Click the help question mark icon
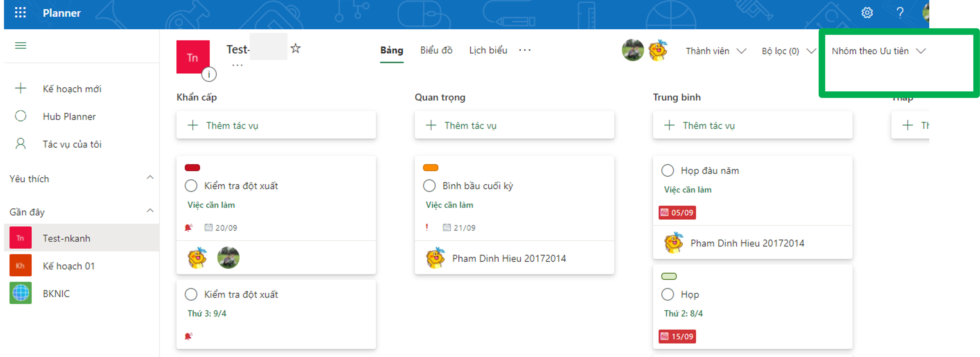The width and height of the screenshot is (980, 357). tap(900, 13)
